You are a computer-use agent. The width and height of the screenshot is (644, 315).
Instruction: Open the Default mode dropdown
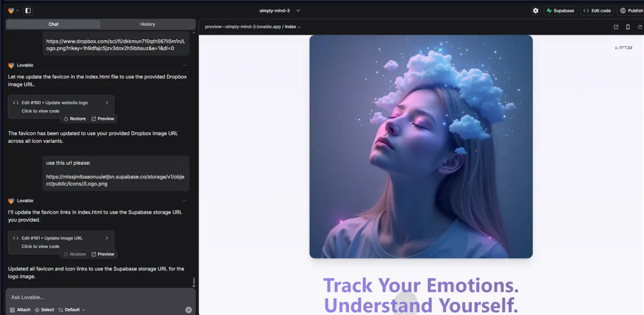click(x=72, y=310)
